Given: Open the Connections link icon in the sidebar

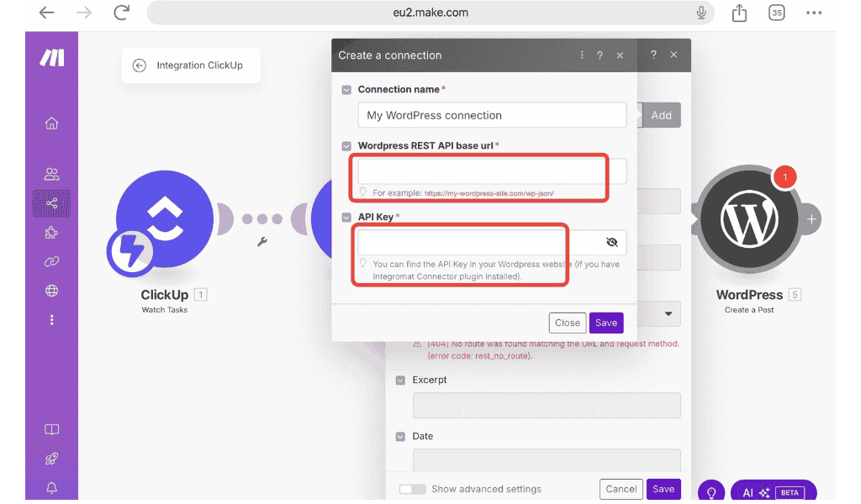Looking at the screenshot, I should coord(51,261).
